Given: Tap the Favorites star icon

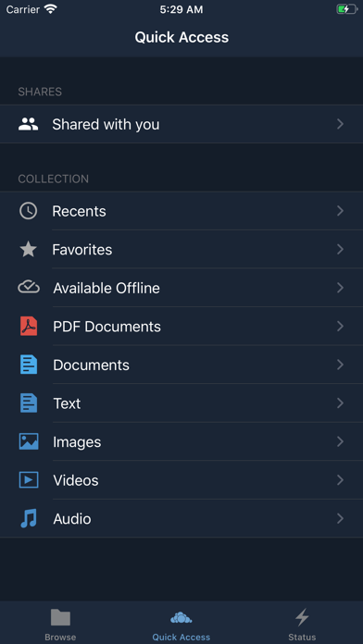Looking at the screenshot, I should 29,250.
